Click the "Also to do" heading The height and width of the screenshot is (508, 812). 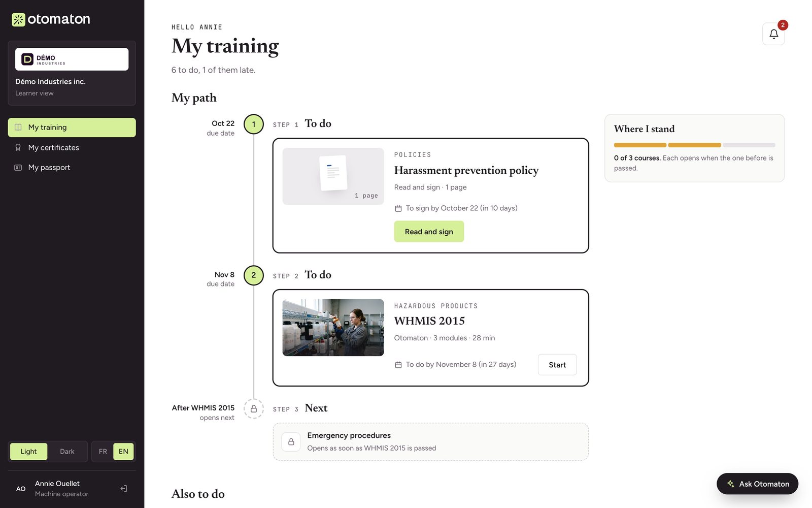click(x=198, y=494)
